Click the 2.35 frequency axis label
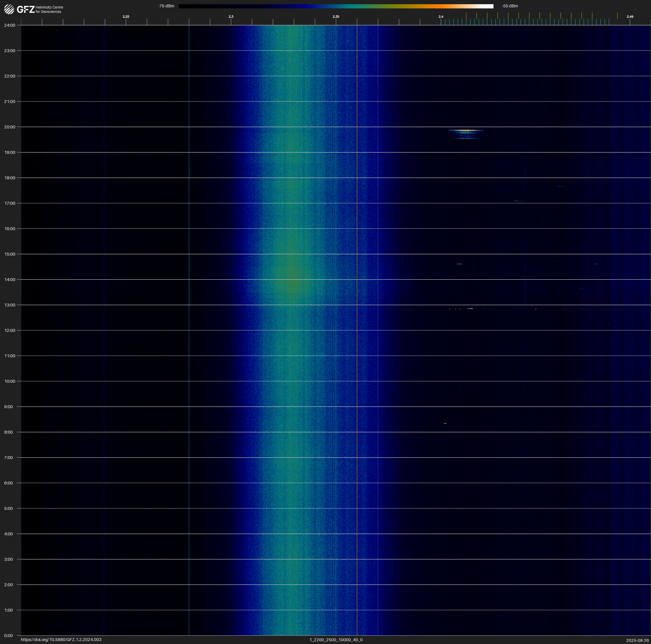This screenshot has width=651, height=644. pos(336,17)
